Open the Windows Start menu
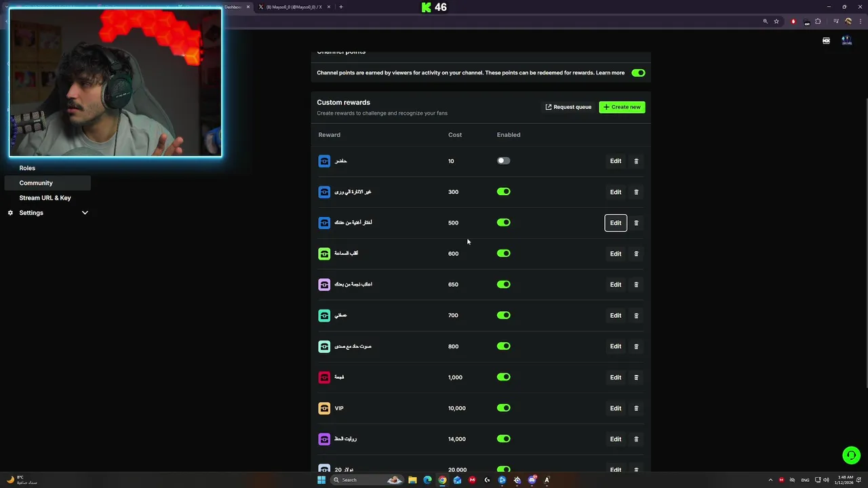Viewport: 868px width, 488px height. pyautogui.click(x=321, y=480)
